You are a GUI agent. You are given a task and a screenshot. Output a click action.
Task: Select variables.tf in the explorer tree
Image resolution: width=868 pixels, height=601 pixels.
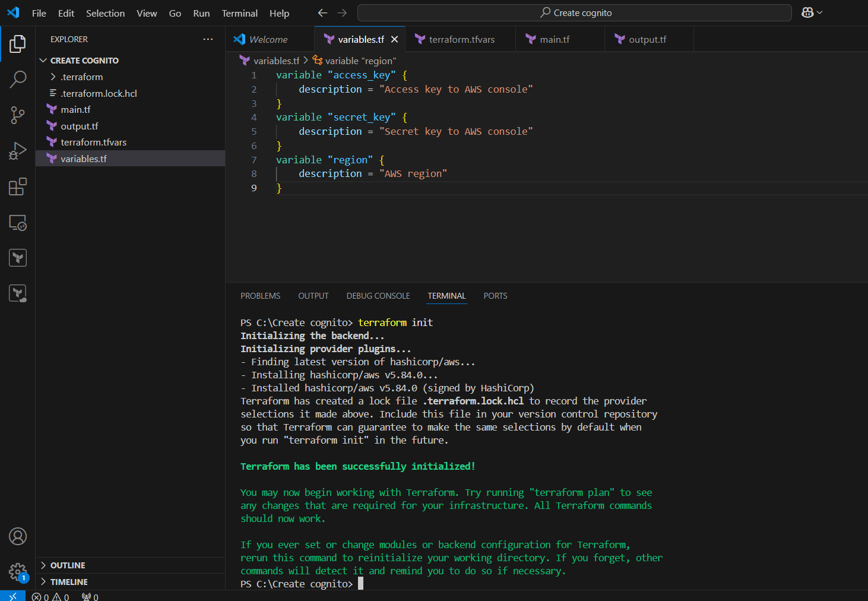click(x=131, y=159)
